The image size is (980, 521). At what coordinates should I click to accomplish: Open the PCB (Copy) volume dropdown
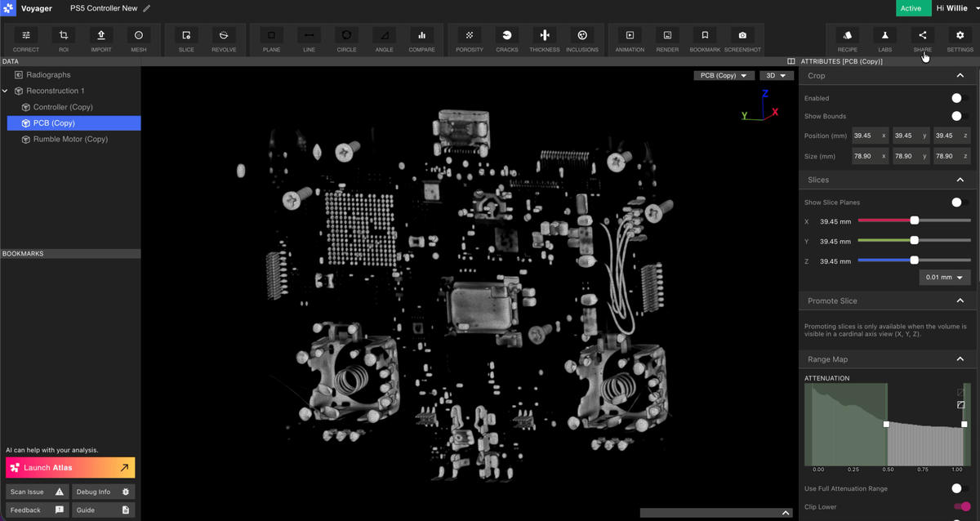pyautogui.click(x=724, y=76)
